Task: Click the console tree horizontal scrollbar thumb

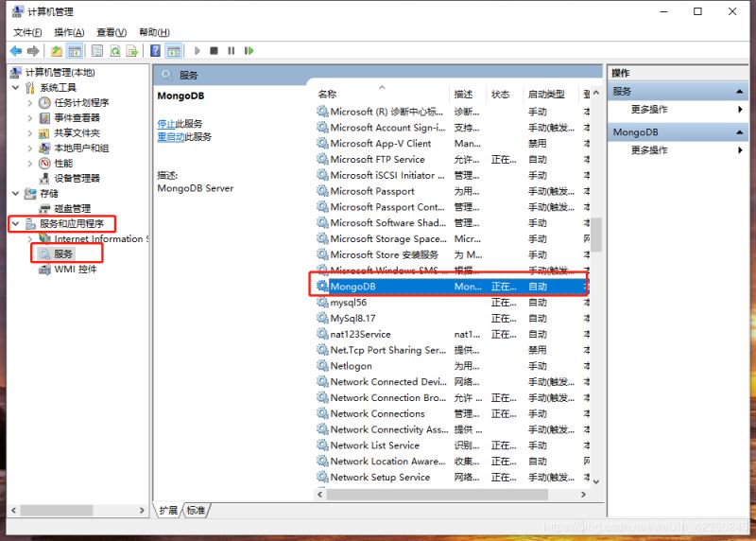Action: coord(57,510)
